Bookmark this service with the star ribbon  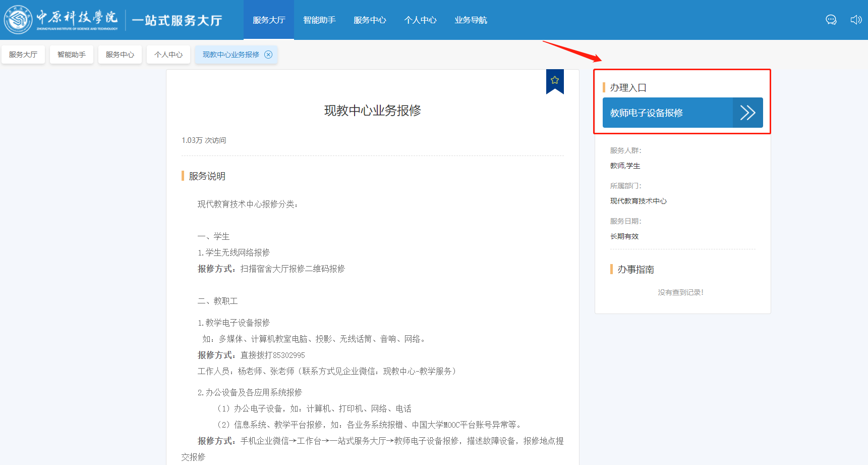(x=555, y=80)
